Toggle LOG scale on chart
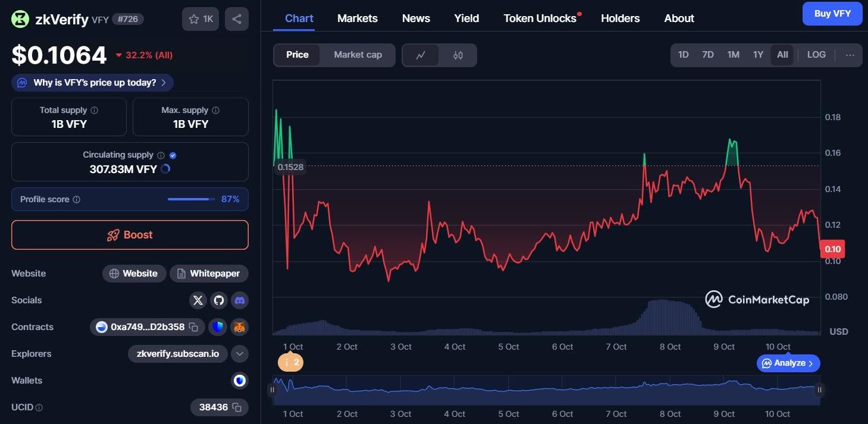This screenshot has width=868, height=424. click(x=816, y=55)
